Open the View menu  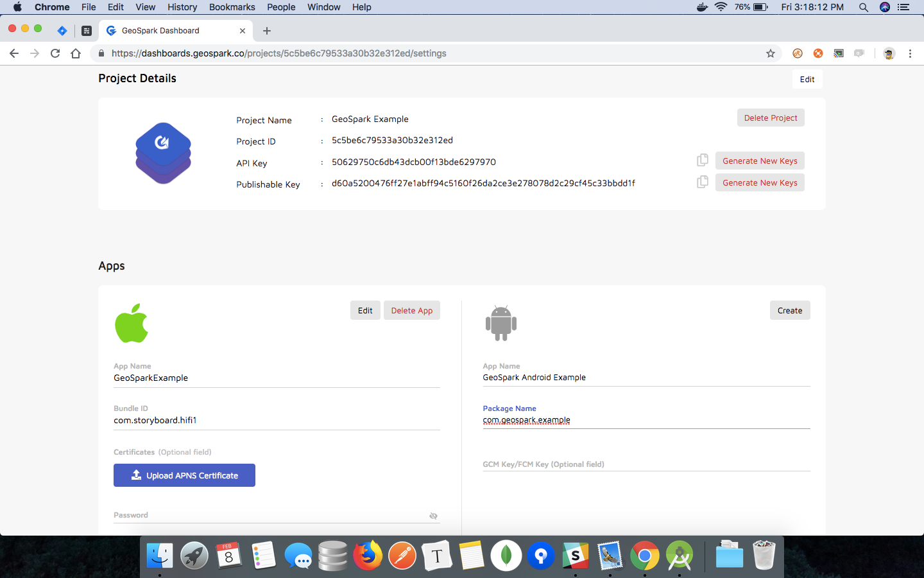[x=145, y=7]
